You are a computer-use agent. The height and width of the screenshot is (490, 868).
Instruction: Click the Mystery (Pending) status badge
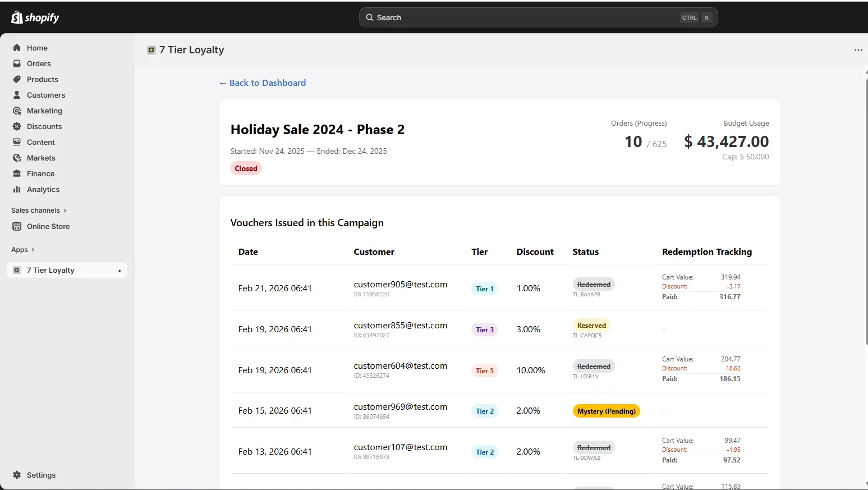pos(607,411)
